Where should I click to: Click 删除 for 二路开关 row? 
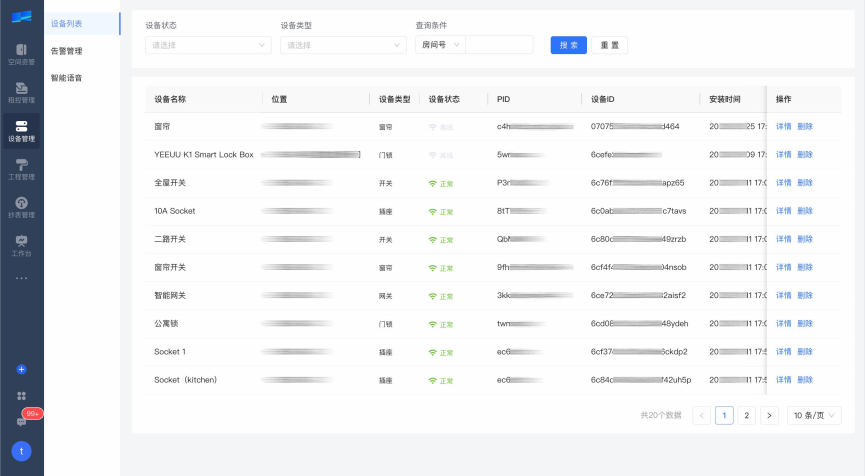(x=805, y=239)
